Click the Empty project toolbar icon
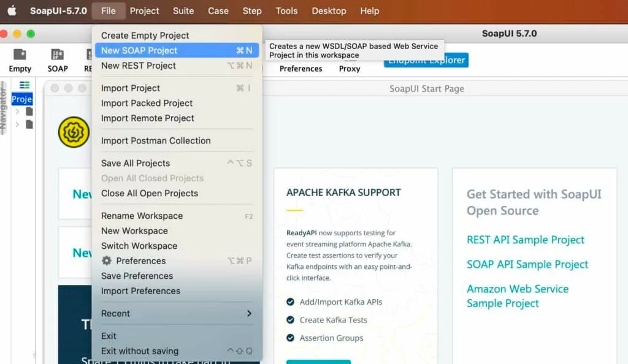The width and height of the screenshot is (628, 364). [20, 55]
